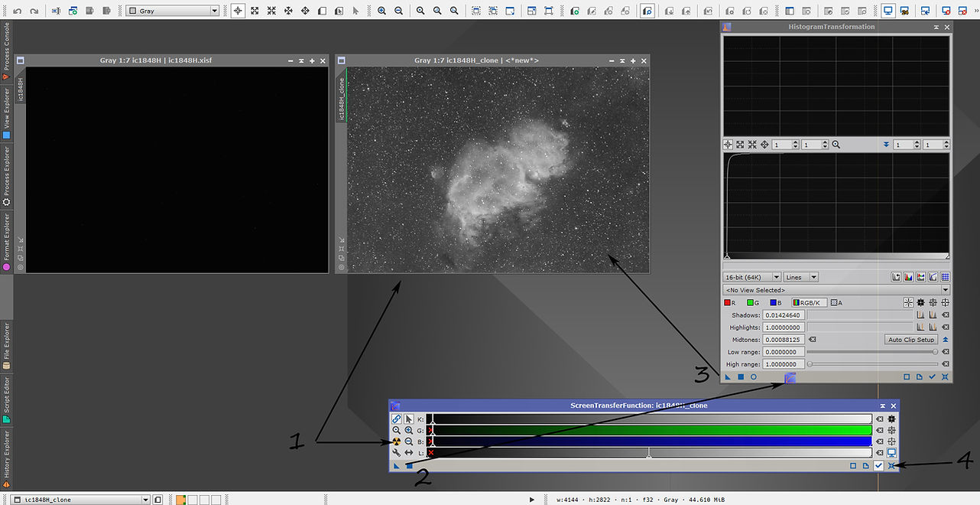Click the High range slider track
The width and height of the screenshot is (980, 505).
pyautogui.click(x=873, y=364)
